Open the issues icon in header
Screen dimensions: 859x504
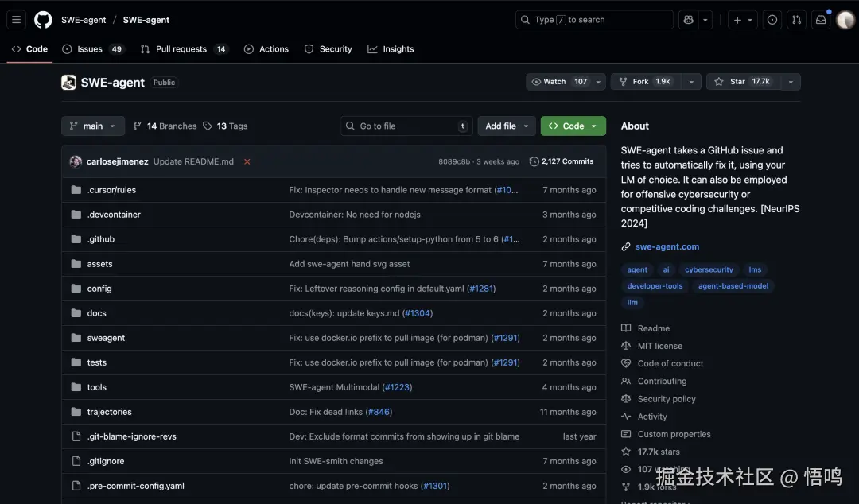(772, 20)
